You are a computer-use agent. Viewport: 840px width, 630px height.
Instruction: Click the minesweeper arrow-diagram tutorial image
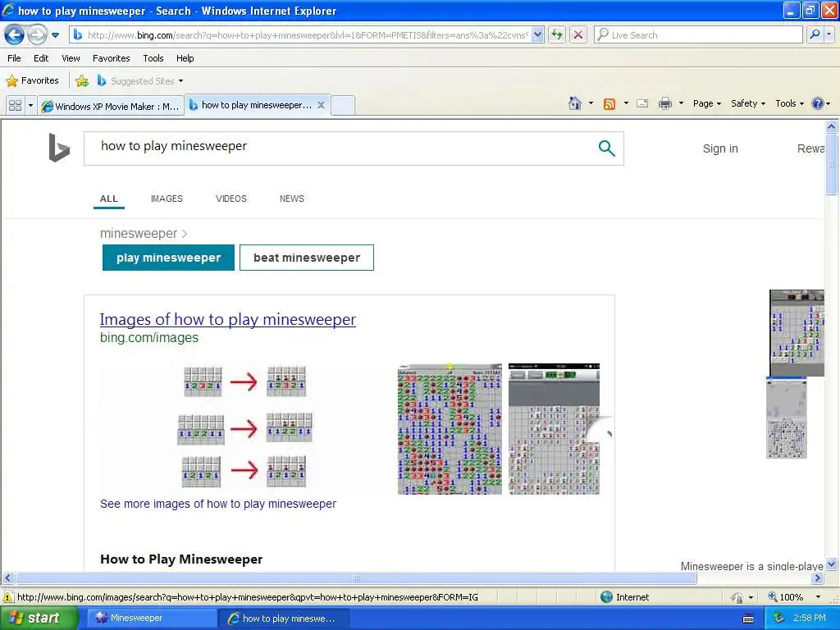point(244,428)
